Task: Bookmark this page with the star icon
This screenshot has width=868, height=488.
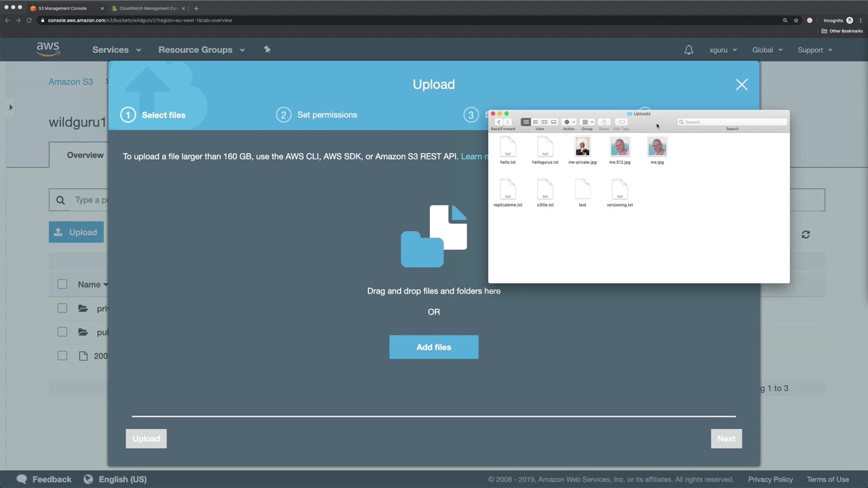Action: click(796, 20)
